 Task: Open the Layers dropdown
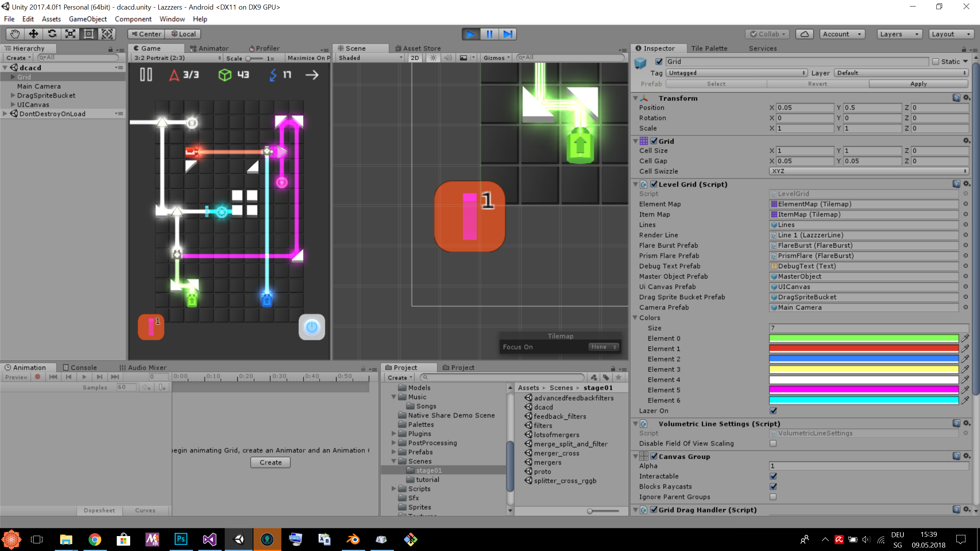899,34
